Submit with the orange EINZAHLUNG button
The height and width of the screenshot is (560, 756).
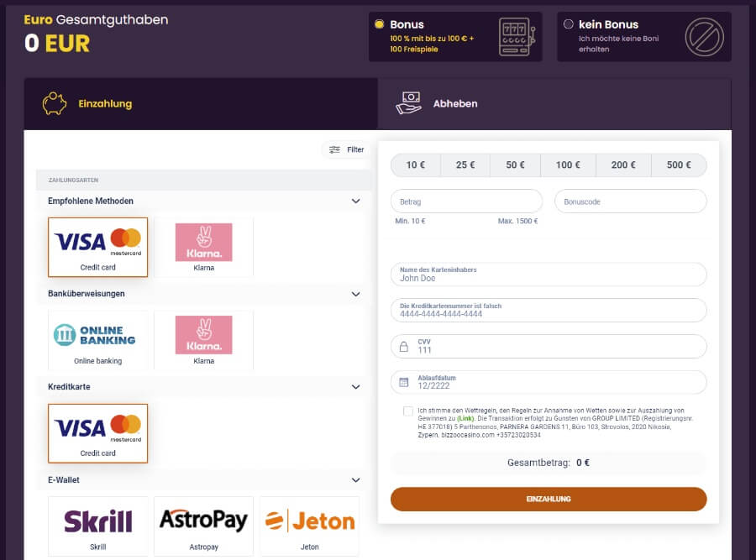coord(549,500)
